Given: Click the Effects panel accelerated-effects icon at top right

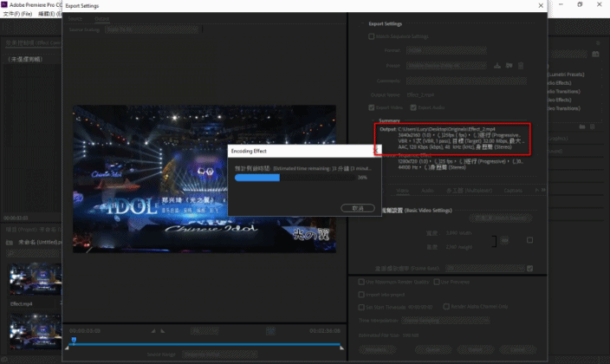Looking at the screenshot, I should [x=595, y=54].
